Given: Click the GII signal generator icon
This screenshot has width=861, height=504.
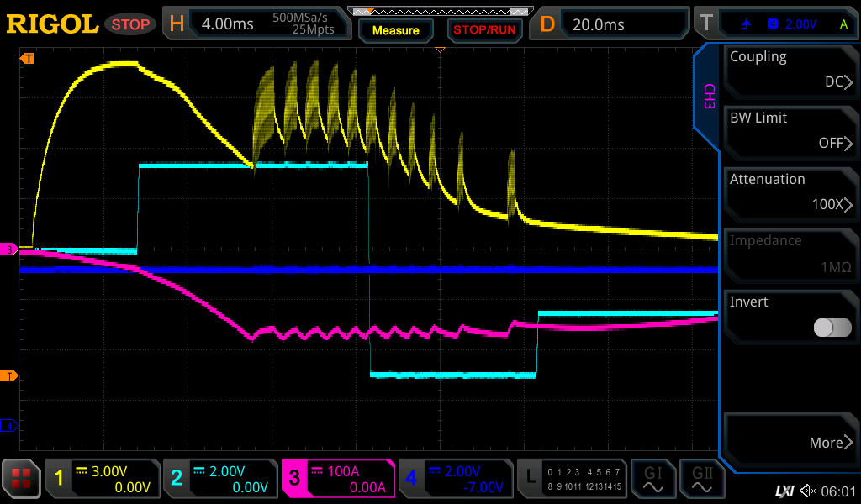Looking at the screenshot, I should 702,479.
